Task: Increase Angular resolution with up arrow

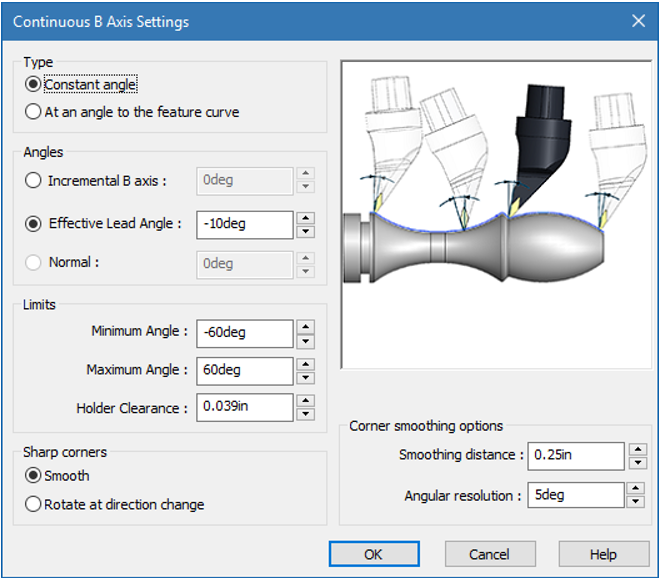Action: pyautogui.click(x=635, y=489)
